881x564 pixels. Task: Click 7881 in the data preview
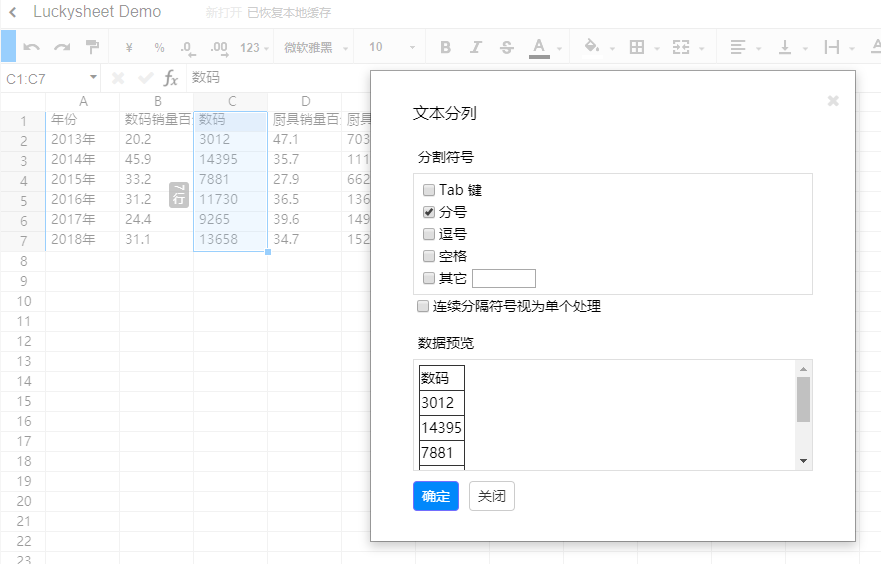[x=442, y=453]
